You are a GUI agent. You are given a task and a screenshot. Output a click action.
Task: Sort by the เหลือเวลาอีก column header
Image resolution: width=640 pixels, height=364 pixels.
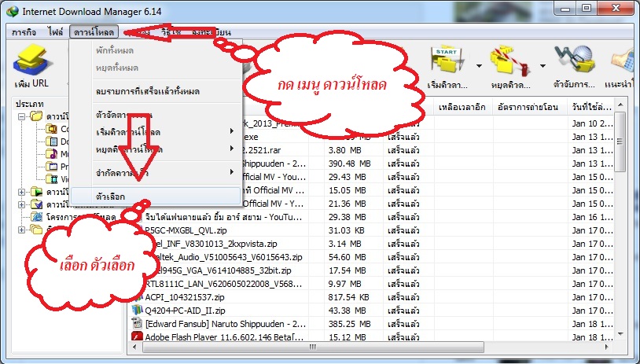463,107
